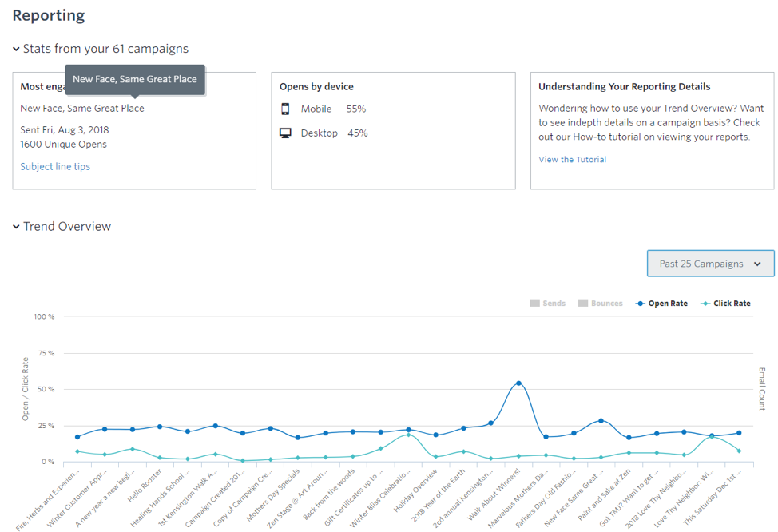Click Click Rate point for Love Thy Neighbor
Viewport: 778px width, 532px height.
(711, 437)
